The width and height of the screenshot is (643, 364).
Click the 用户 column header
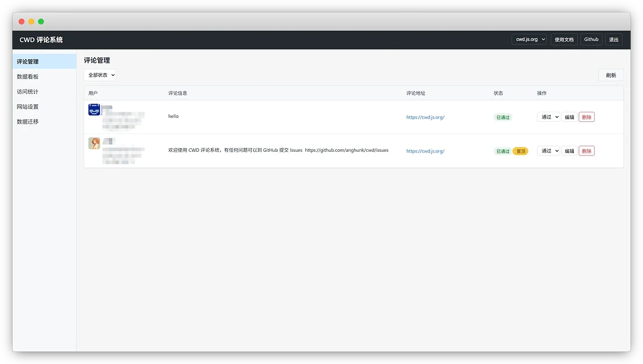click(x=93, y=93)
